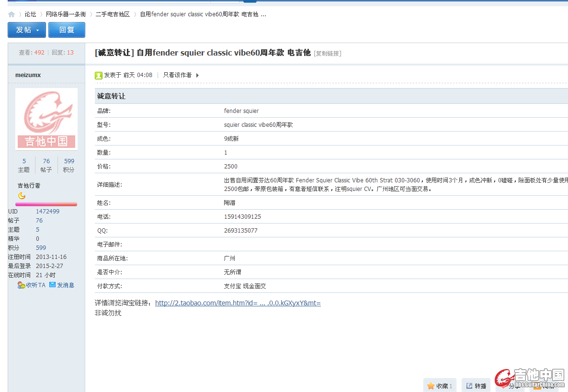Viewport: 568px width, 392px height.
Task: Click the pink user level progress bar
Action: click(46, 204)
